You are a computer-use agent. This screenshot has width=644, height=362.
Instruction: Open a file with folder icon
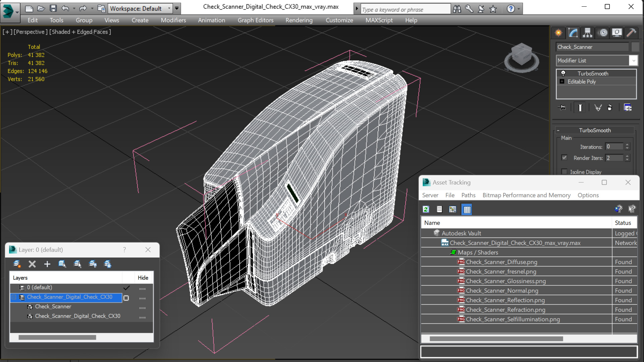coord(41,8)
